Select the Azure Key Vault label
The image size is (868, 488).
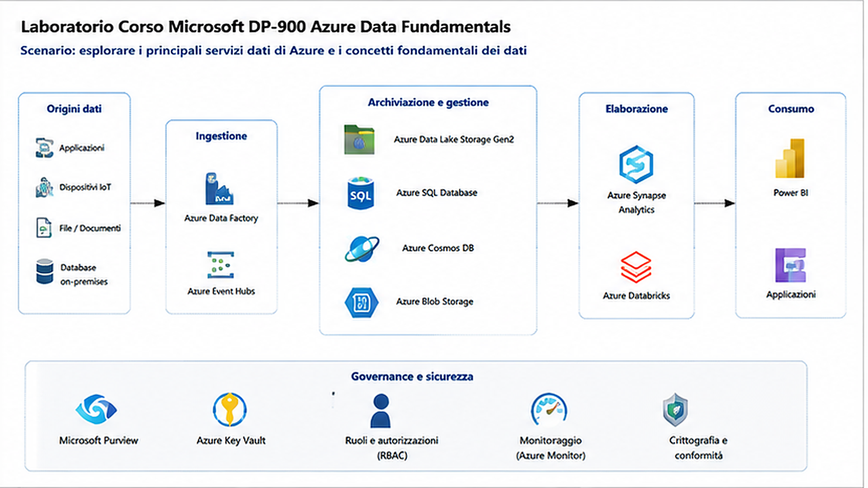[231, 441]
